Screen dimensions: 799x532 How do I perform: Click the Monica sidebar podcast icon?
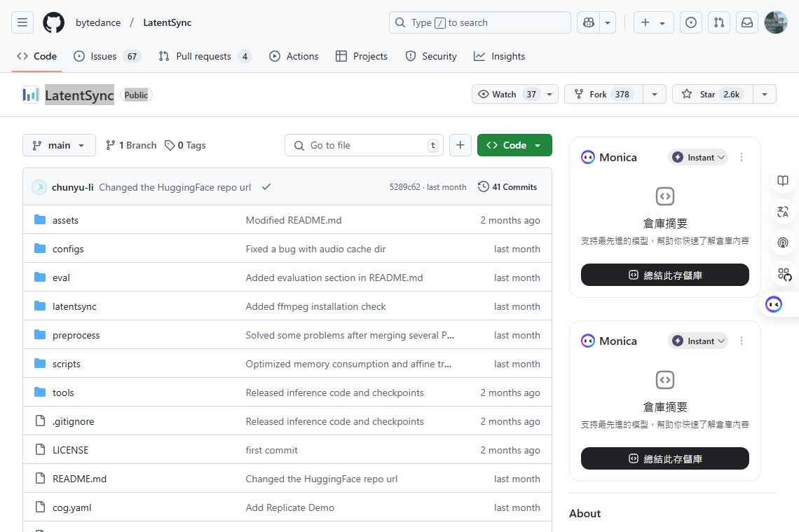coord(783,243)
